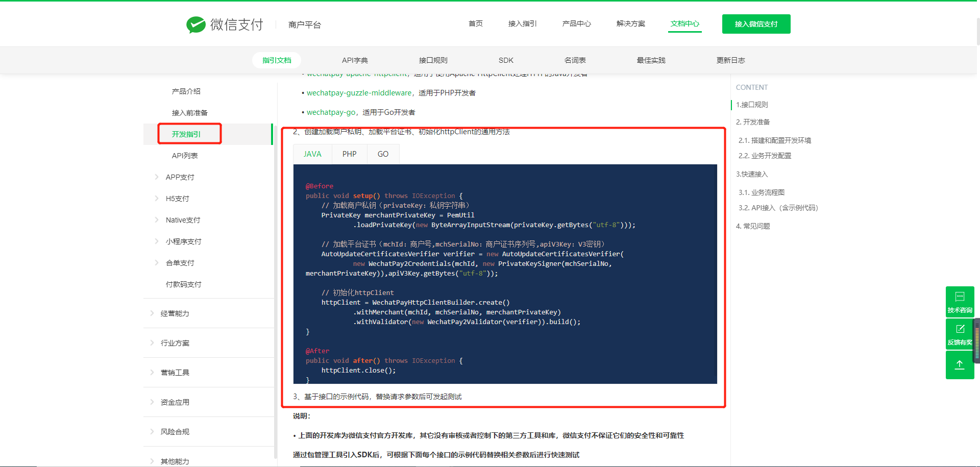Jump to 1.接口规则 in contents
This screenshot has width=980, height=467.
pos(752,105)
